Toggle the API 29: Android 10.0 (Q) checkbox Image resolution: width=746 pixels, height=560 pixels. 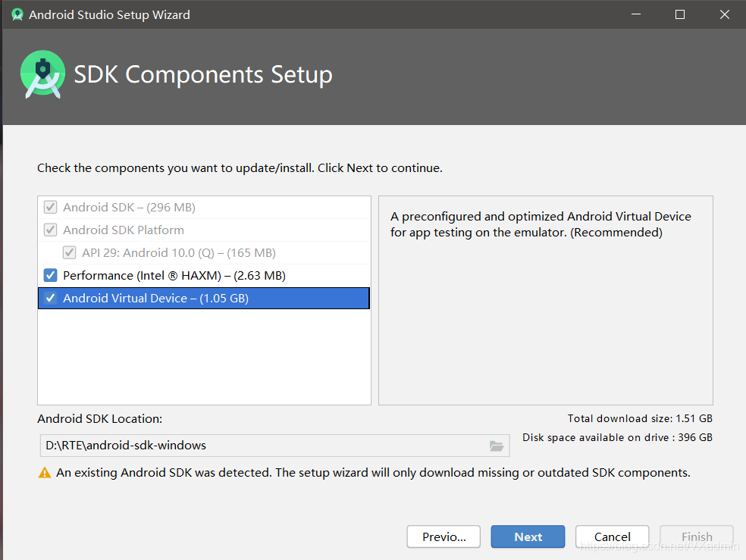pos(70,252)
